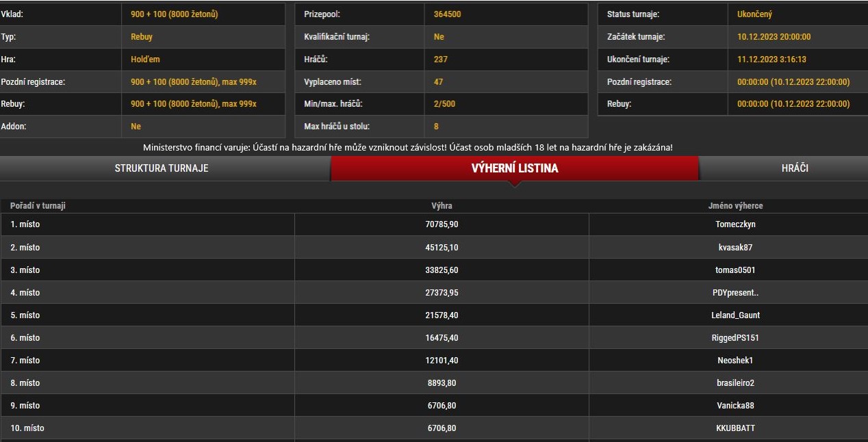
Task: Switch to the Struktura turnaje tab
Action: coord(162,168)
